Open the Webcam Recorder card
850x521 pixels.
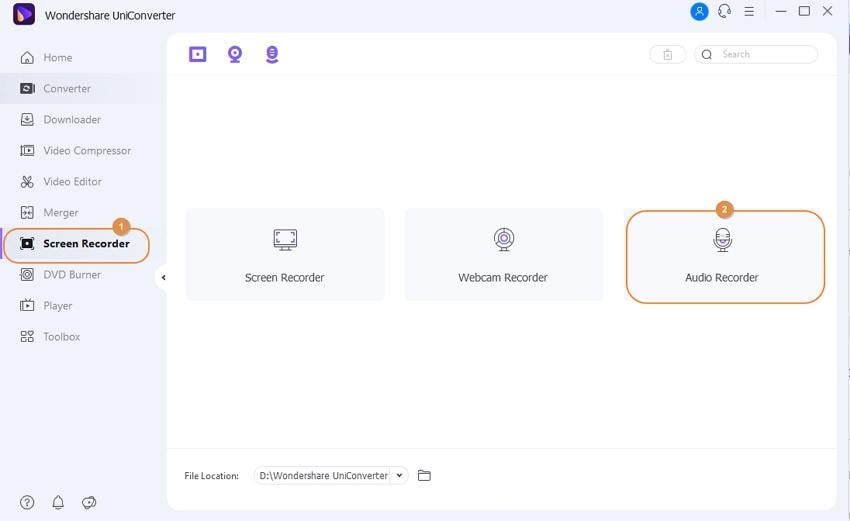pos(504,254)
